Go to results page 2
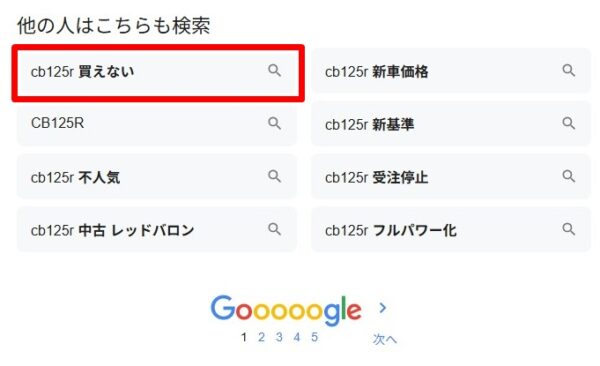600x366 pixels. 261,337
